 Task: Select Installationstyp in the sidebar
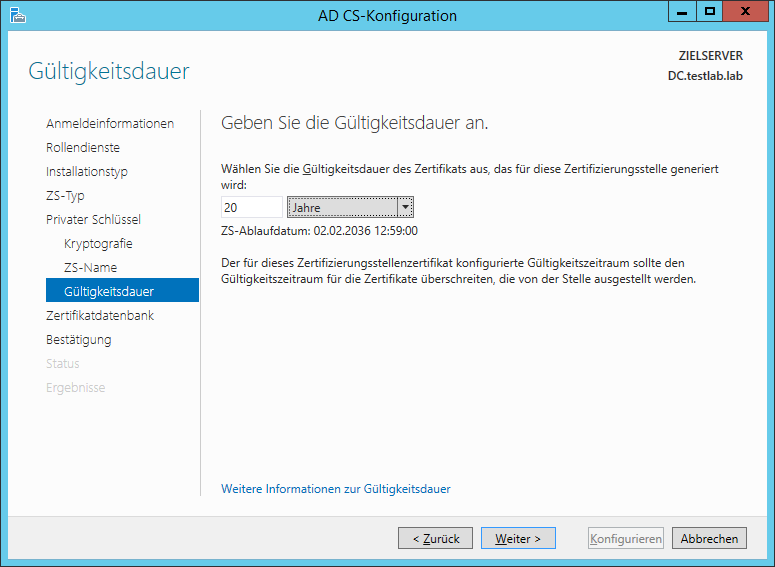(x=86, y=172)
